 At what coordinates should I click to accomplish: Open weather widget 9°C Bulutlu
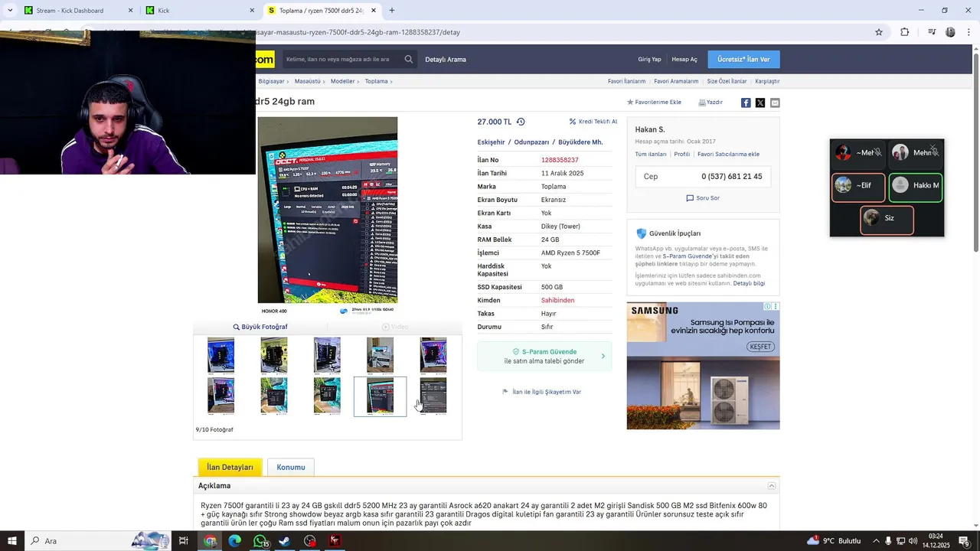click(x=834, y=541)
